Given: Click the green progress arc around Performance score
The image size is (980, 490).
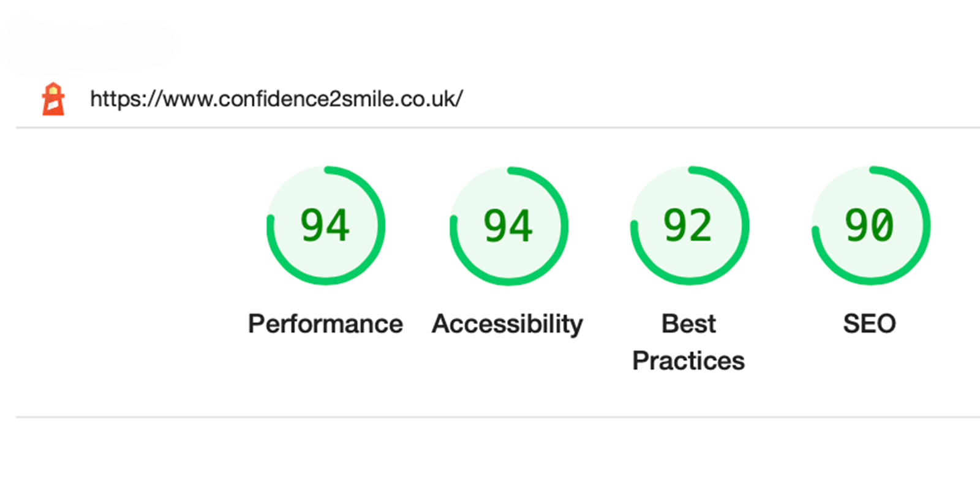Looking at the screenshot, I should [x=380, y=225].
